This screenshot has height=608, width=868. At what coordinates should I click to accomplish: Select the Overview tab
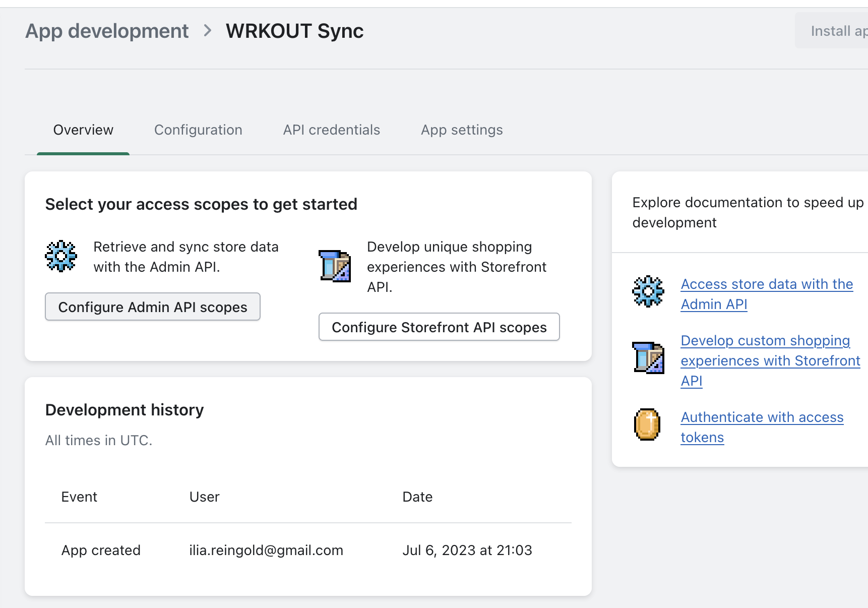(x=83, y=130)
